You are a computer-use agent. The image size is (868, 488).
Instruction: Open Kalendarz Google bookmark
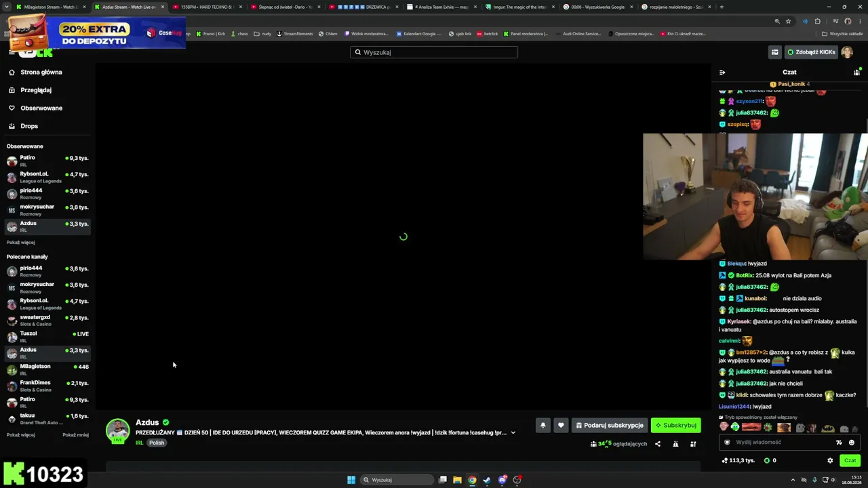tap(419, 33)
